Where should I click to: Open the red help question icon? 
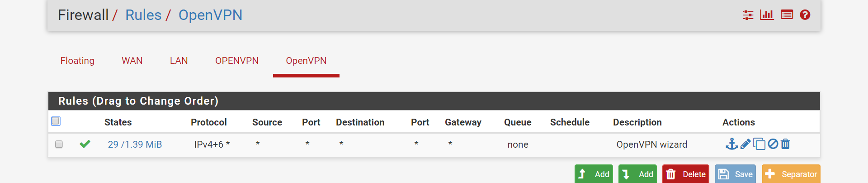click(805, 15)
